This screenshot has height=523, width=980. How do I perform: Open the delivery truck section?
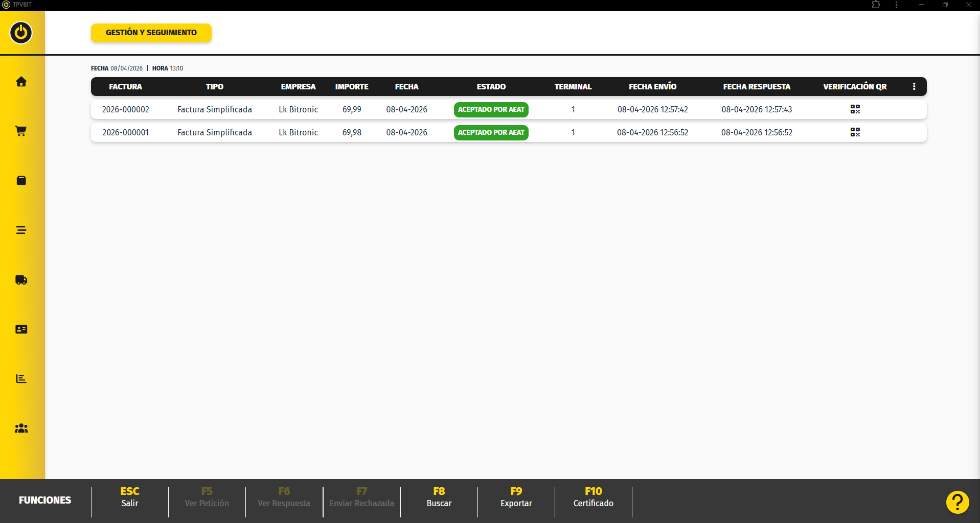21,280
